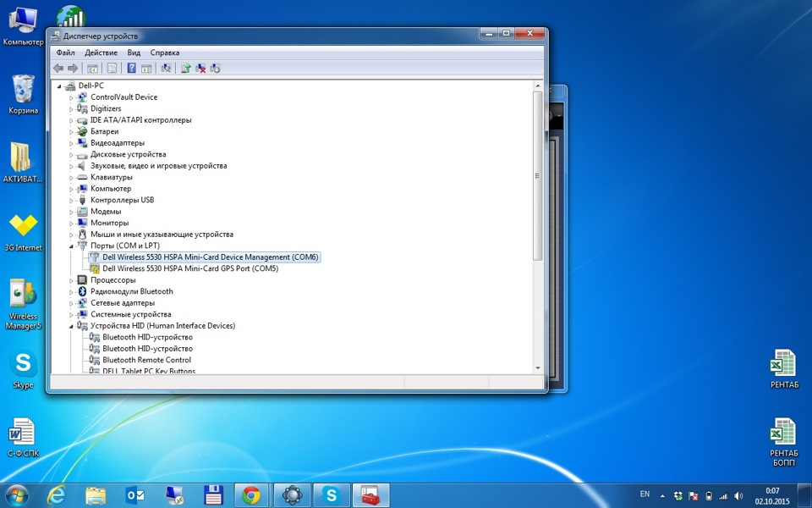Collapse the Порты (COM и LPT) node
Screen dimensions: 812x508
pyautogui.click(x=71, y=246)
